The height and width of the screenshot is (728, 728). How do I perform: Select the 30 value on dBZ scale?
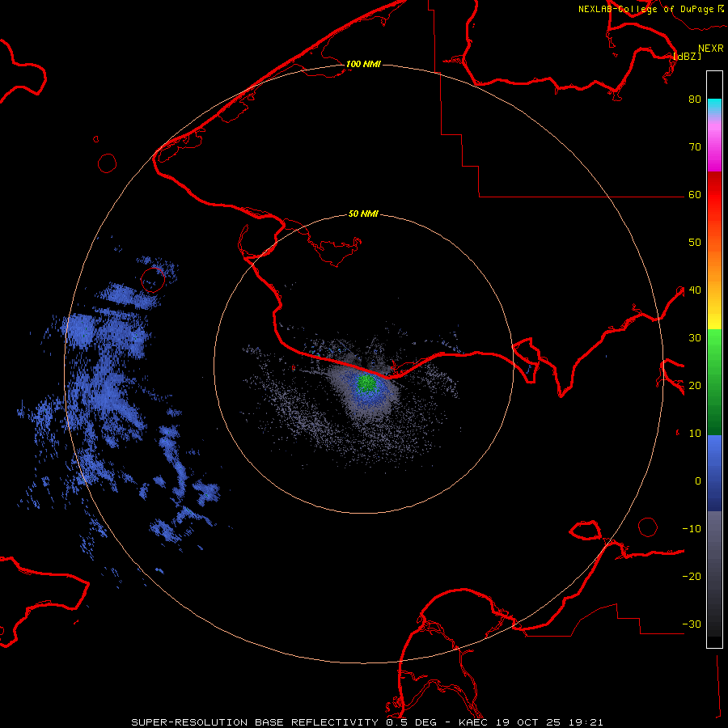pos(695,338)
